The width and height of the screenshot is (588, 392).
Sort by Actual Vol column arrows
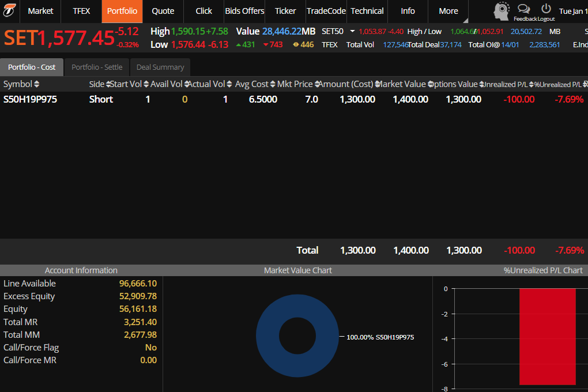[x=229, y=84]
